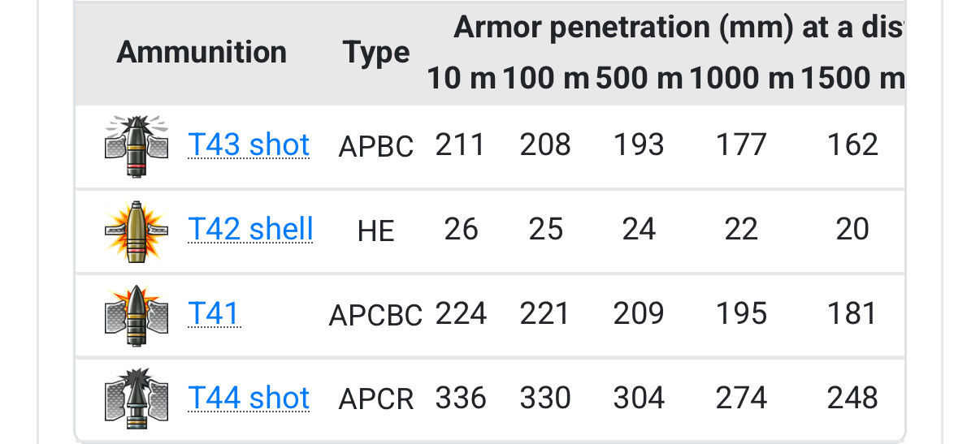Click the T42 shell HE explosion icon
The width and height of the screenshot is (980, 444).
pyautogui.click(x=137, y=231)
